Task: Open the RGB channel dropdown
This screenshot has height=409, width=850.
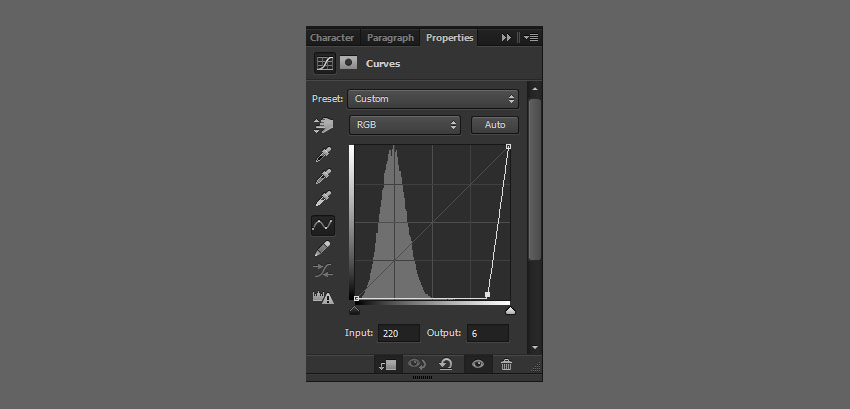Action: [x=405, y=125]
